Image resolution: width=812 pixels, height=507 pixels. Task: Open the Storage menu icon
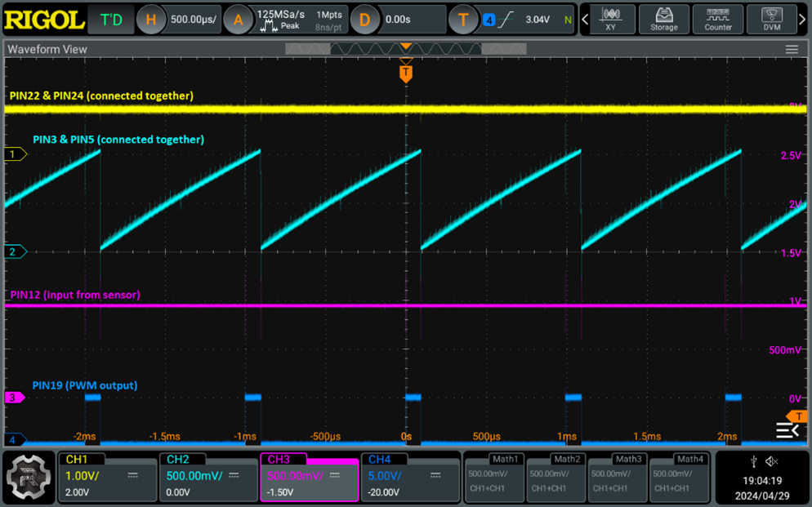click(663, 19)
